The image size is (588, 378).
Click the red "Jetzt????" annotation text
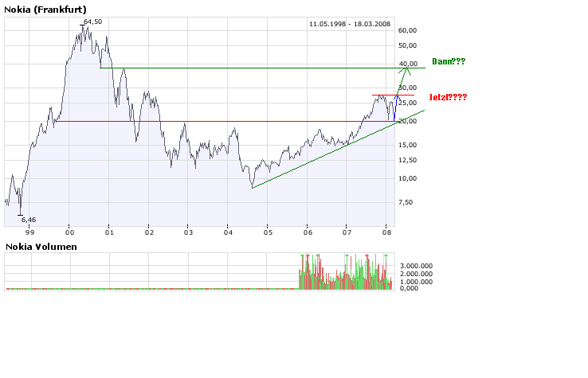[x=448, y=97]
